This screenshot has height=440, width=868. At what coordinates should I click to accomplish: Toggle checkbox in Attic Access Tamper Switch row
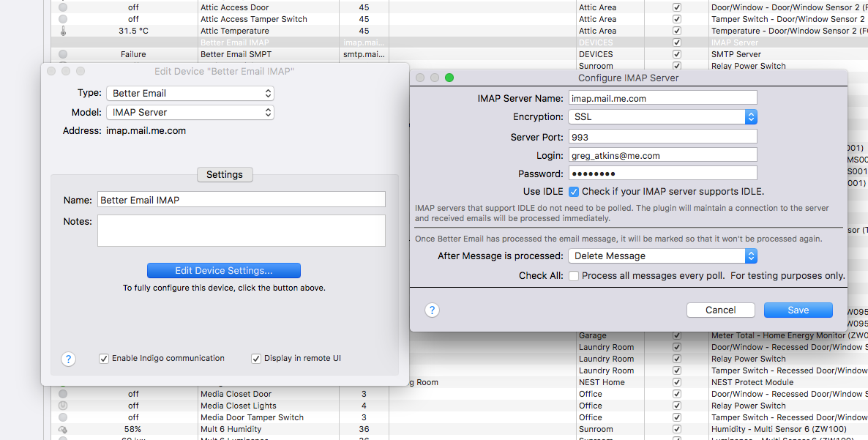[x=676, y=19]
